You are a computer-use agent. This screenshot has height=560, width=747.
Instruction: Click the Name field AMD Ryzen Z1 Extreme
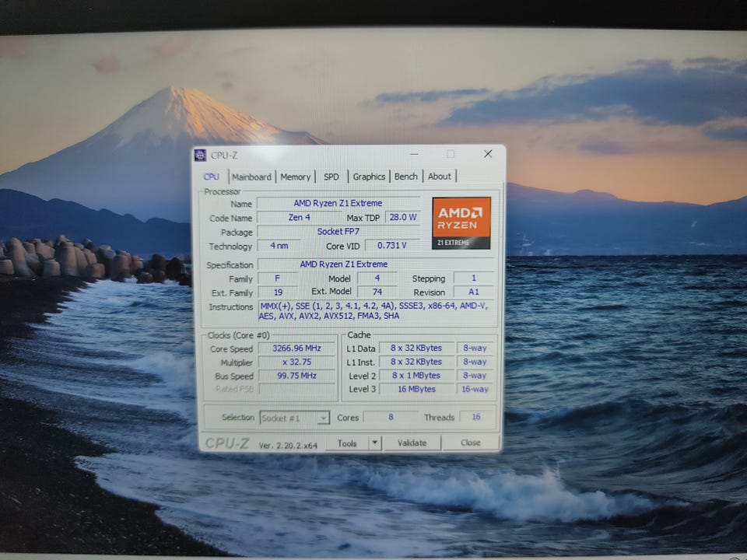point(338,203)
